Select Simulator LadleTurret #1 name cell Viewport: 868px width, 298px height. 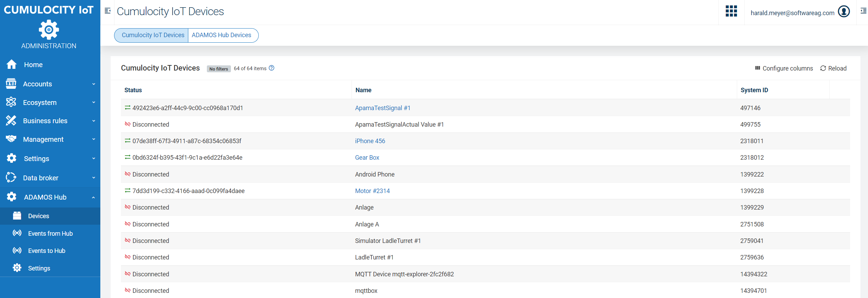click(388, 241)
